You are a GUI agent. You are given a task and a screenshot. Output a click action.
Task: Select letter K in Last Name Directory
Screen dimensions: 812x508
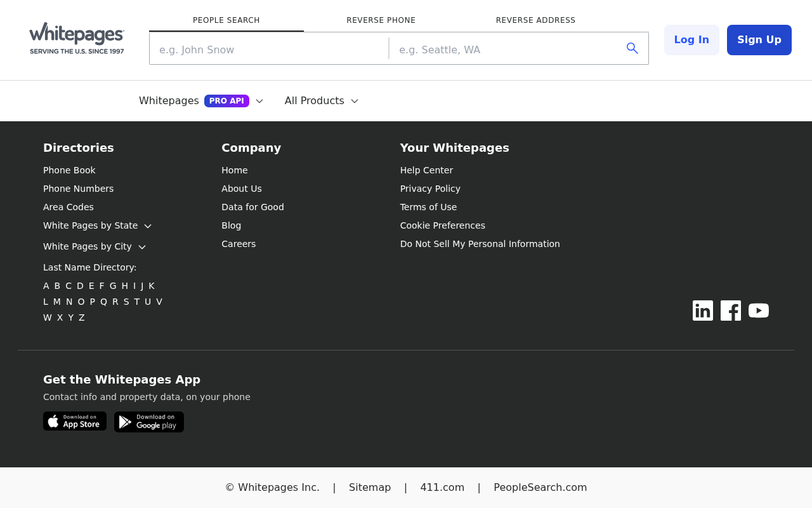click(152, 286)
